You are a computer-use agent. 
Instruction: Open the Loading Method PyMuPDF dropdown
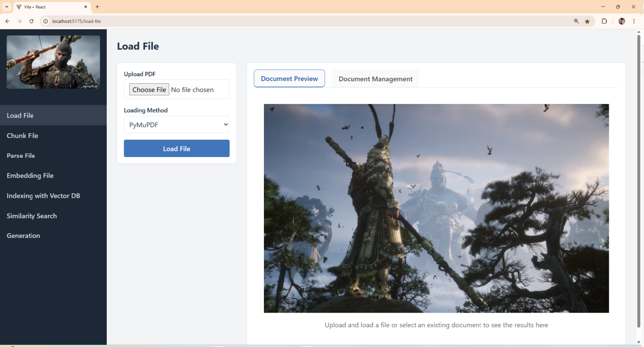coord(176,125)
